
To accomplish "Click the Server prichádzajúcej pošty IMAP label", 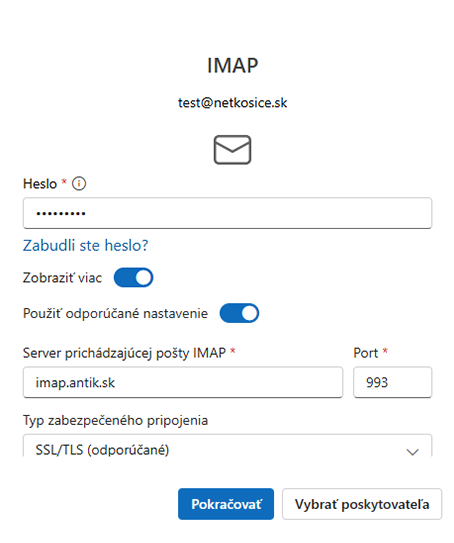I will pos(124,353).
